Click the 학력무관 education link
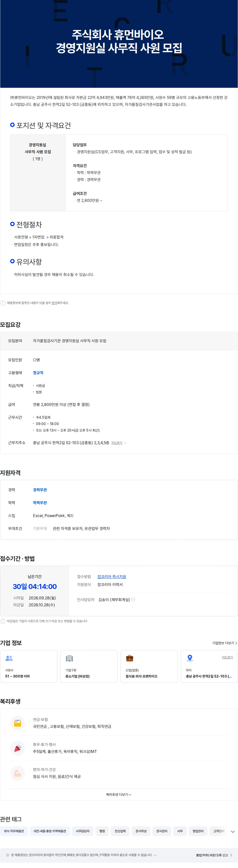The image size is (238, 868). 40,502
